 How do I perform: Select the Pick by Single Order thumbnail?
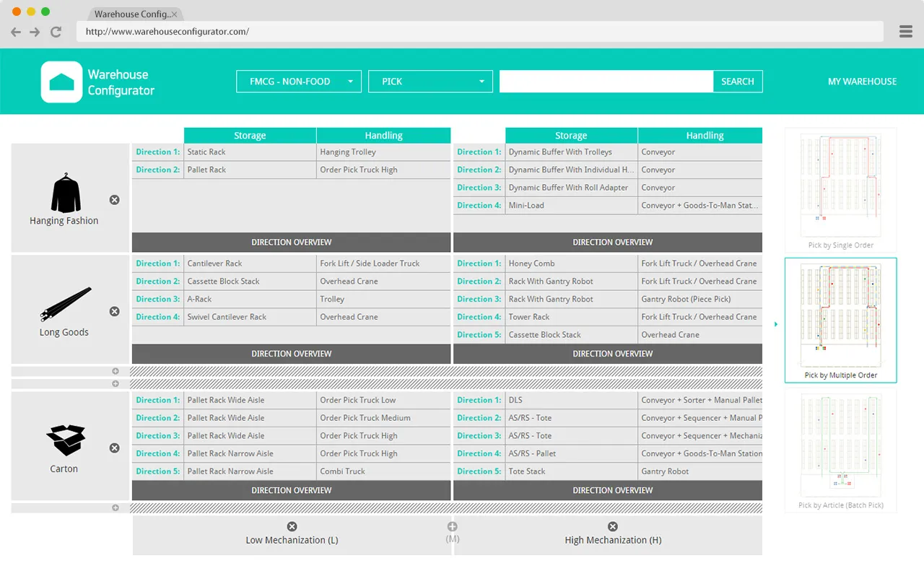(x=840, y=190)
